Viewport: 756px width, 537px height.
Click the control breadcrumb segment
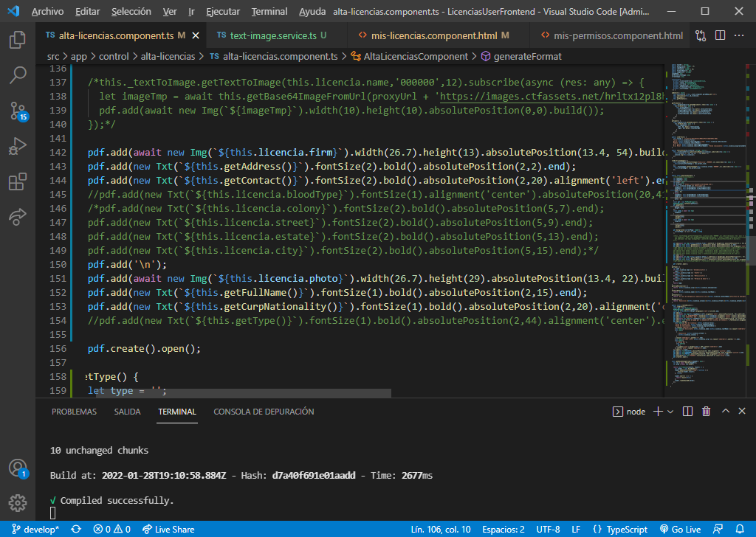tap(114, 56)
